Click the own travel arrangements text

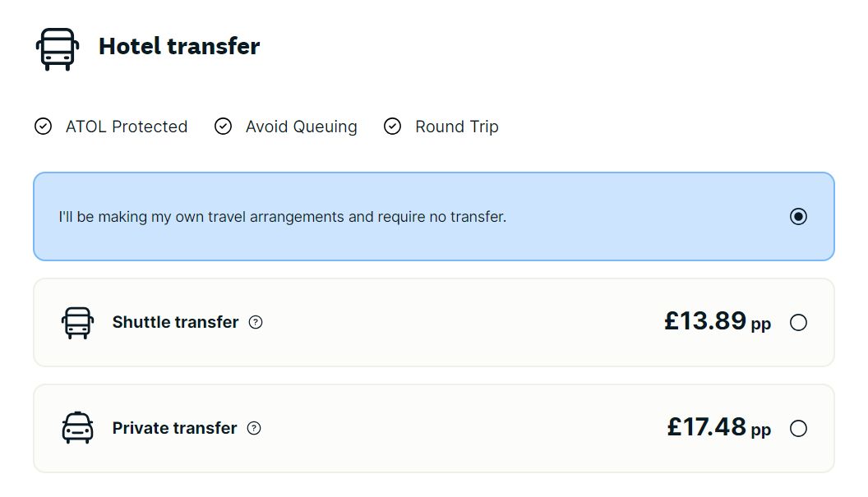[281, 217]
